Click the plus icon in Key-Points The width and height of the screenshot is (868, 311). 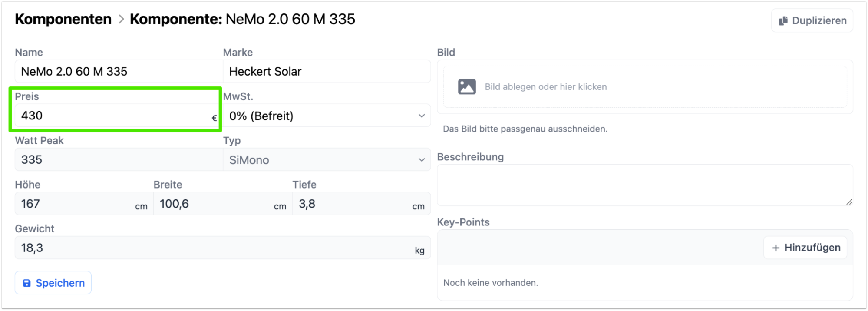click(776, 248)
